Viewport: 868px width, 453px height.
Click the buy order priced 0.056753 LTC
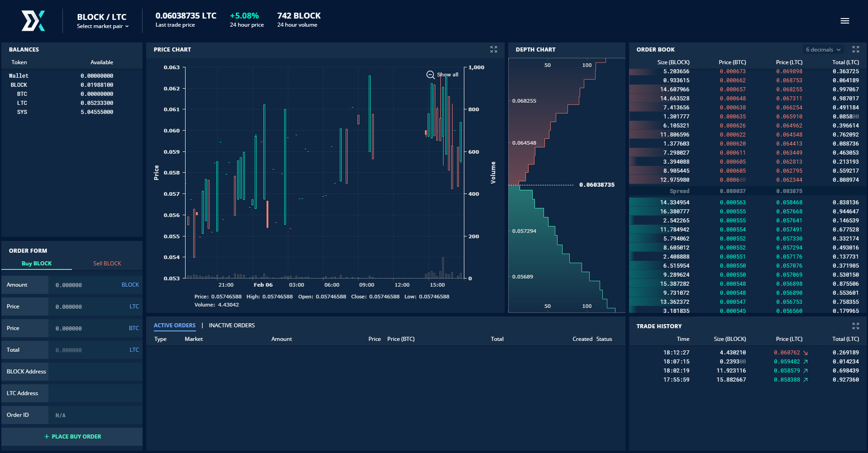(x=748, y=302)
